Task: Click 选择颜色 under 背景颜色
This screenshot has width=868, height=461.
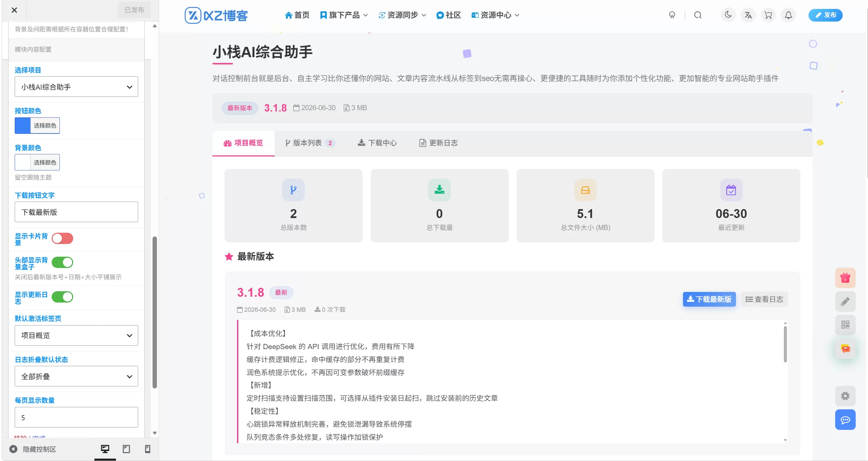Action: [x=45, y=163]
